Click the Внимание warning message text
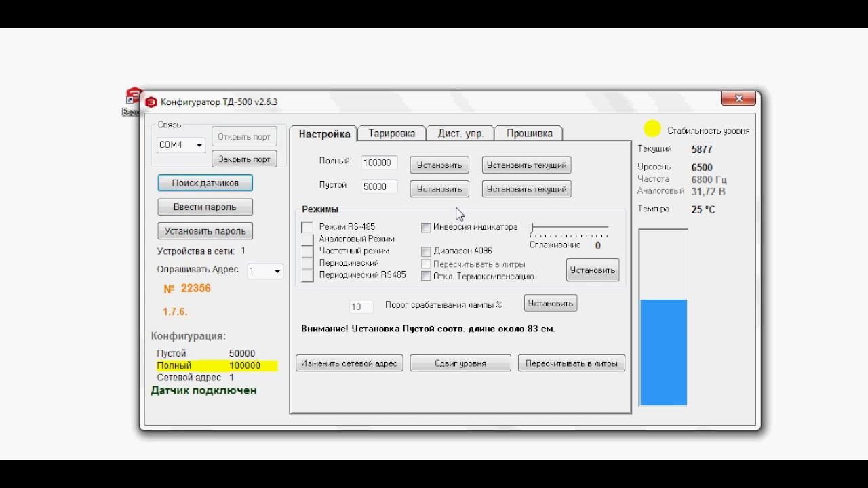The width and height of the screenshot is (868, 488). pyautogui.click(x=428, y=329)
